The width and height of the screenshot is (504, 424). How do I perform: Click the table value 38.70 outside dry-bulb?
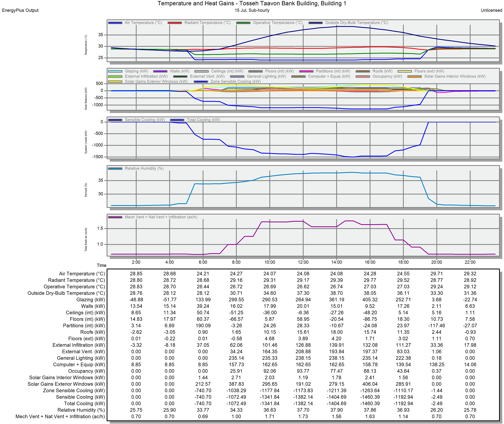(x=336, y=293)
